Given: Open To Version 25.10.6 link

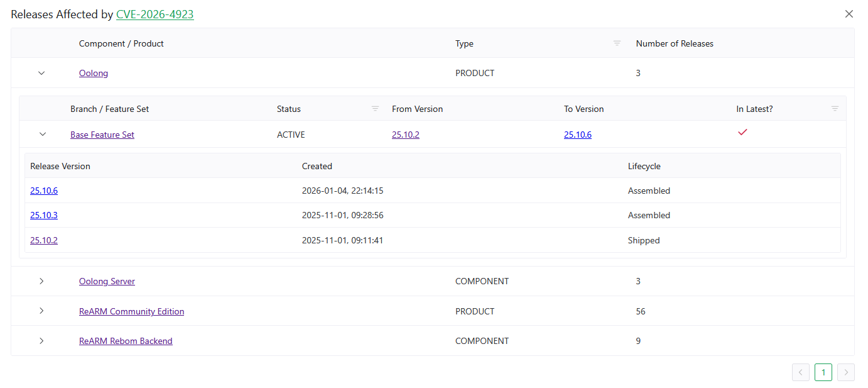Looking at the screenshot, I should (577, 135).
